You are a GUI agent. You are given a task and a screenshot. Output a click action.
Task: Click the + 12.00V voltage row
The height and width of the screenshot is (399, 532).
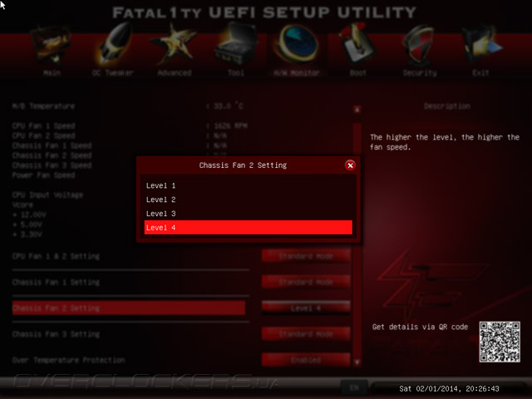point(30,214)
